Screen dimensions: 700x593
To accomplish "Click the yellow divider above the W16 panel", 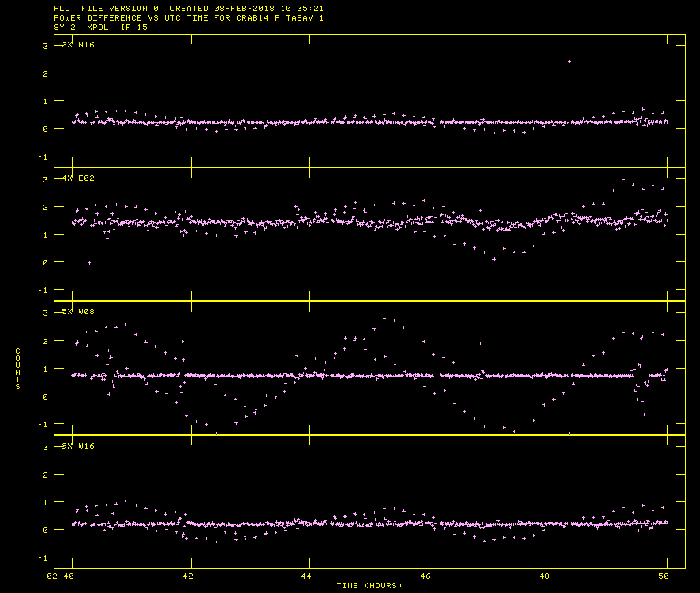I will (x=369, y=434).
